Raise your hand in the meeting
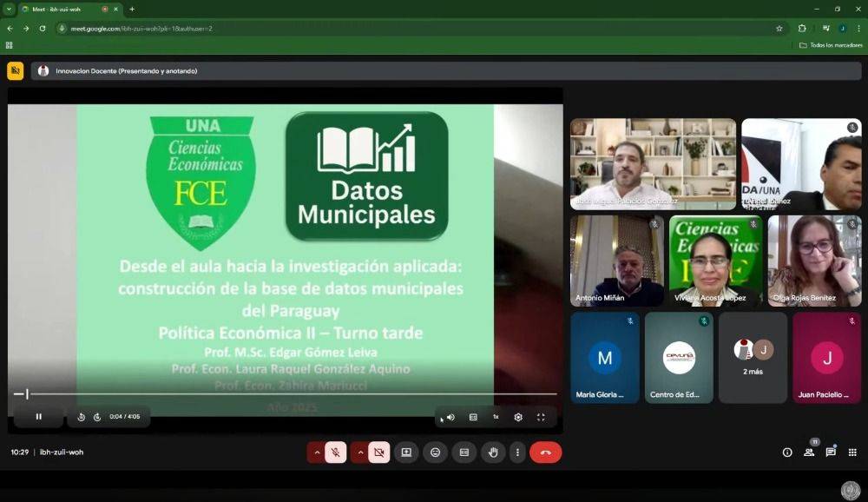 [x=493, y=452]
